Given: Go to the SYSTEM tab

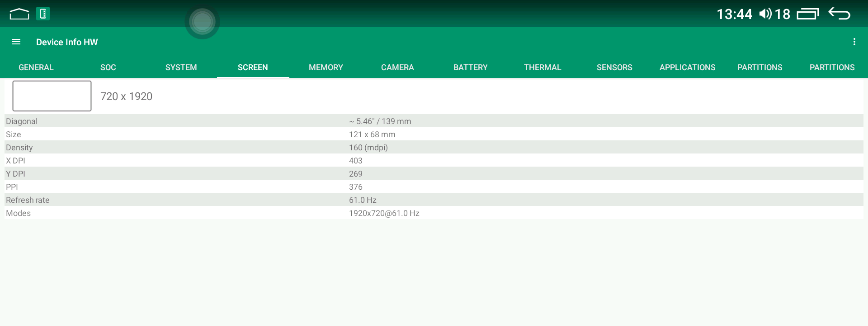Looking at the screenshot, I should pyautogui.click(x=181, y=67).
